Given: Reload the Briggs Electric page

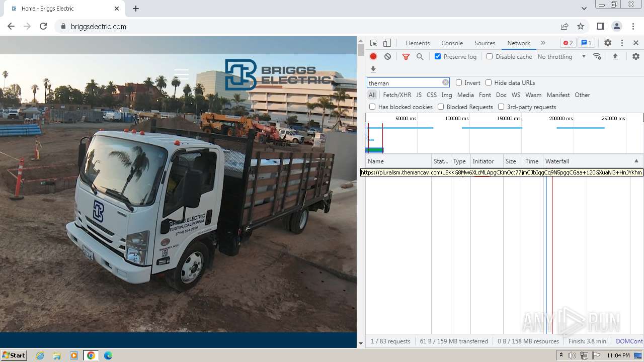Looking at the screenshot, I should click(43, 26).
